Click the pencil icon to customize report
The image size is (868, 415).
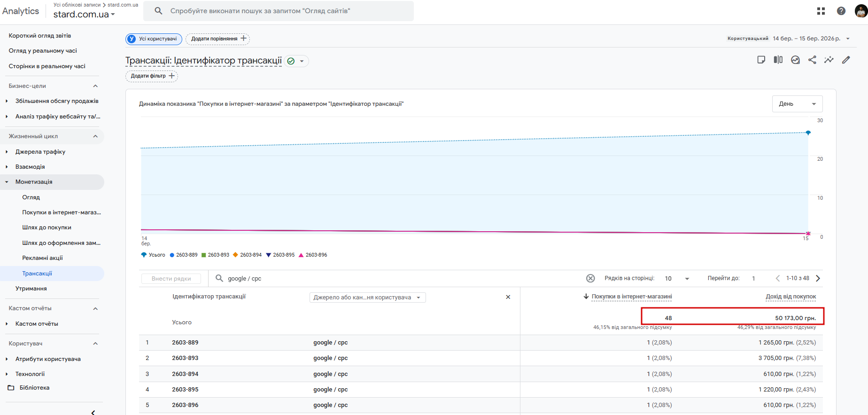tap(846, 60)
